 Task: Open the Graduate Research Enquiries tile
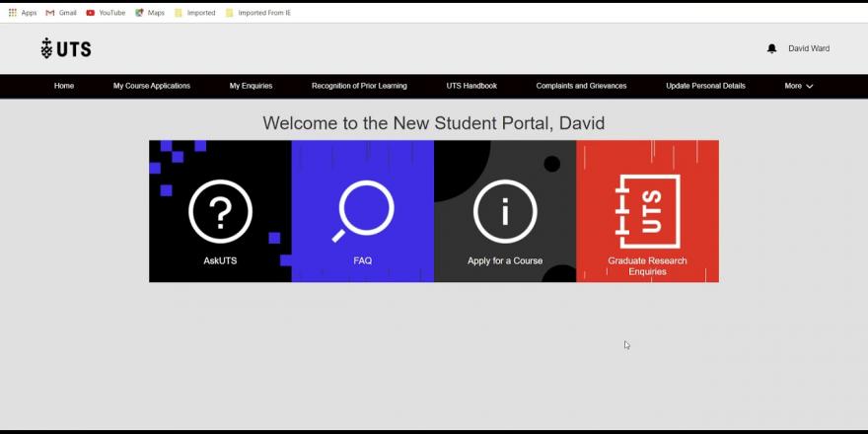click(648, 211)
